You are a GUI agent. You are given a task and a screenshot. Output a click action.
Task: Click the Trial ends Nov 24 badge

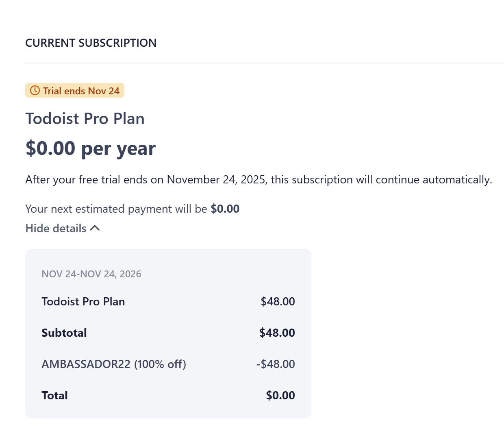75,91
